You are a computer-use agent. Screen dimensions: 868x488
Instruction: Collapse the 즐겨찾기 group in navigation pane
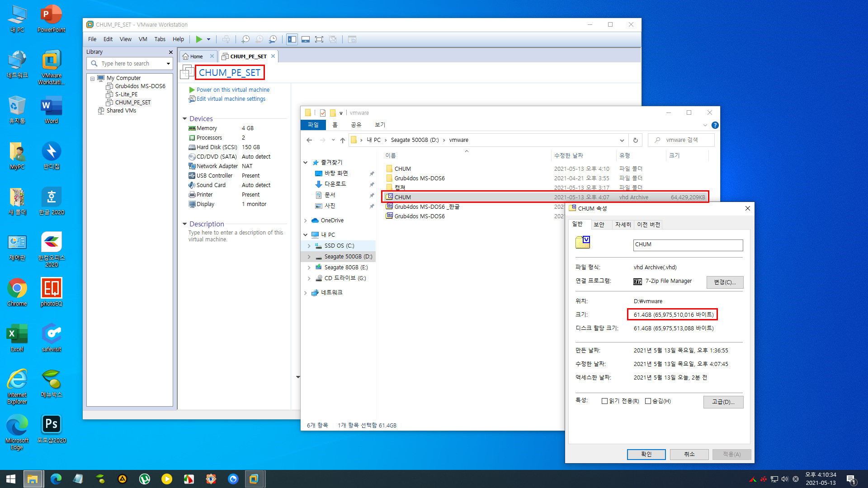click(306, 163)
